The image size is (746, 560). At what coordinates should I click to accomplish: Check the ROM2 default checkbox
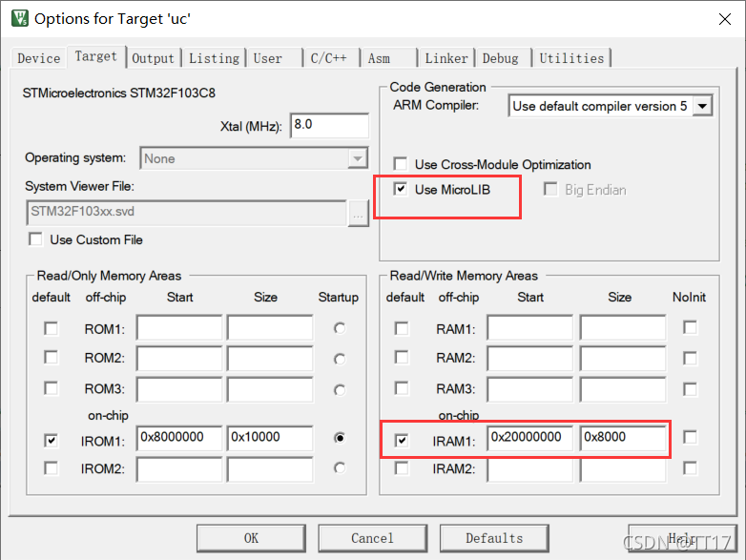coord(51,358)
